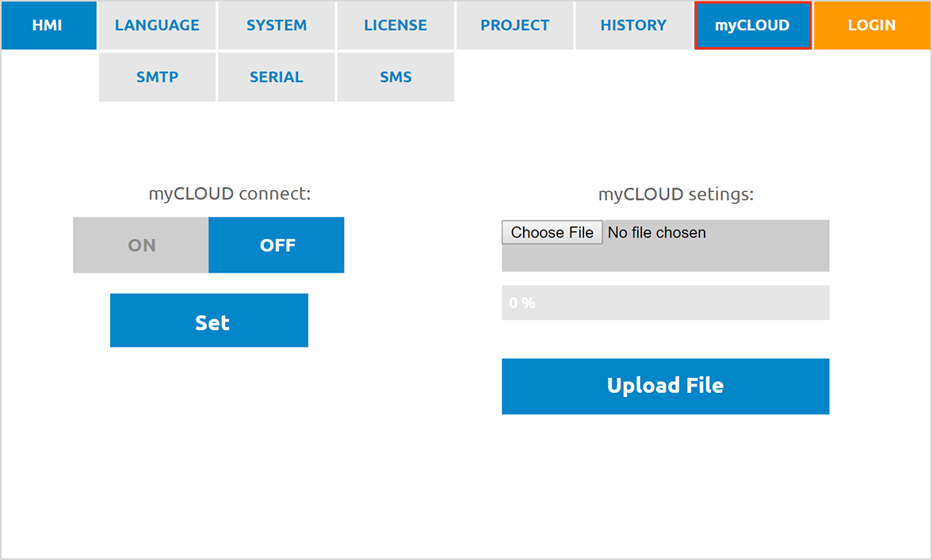
Task: Select the PROJECT tab
Action: pos(515,25)
